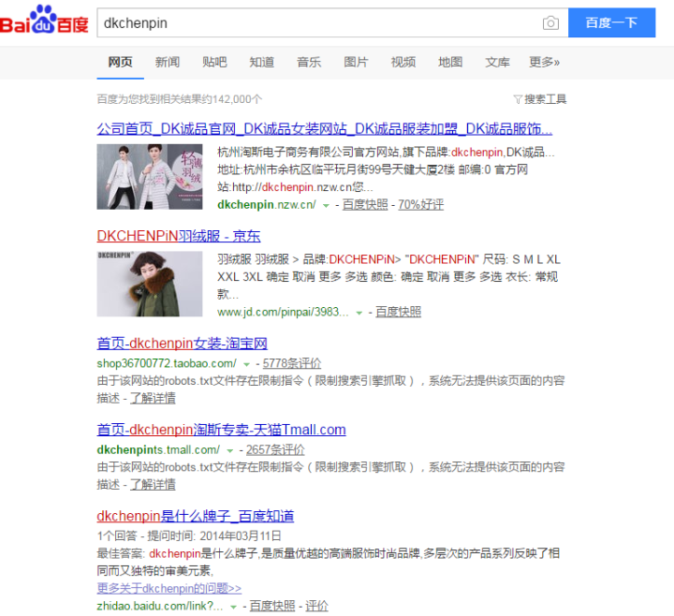Viewport: 674px width, 616px height.
Task: Open dkchenpin淘斯专卖-天猫Tmall.com result
Action: point(221,430)
